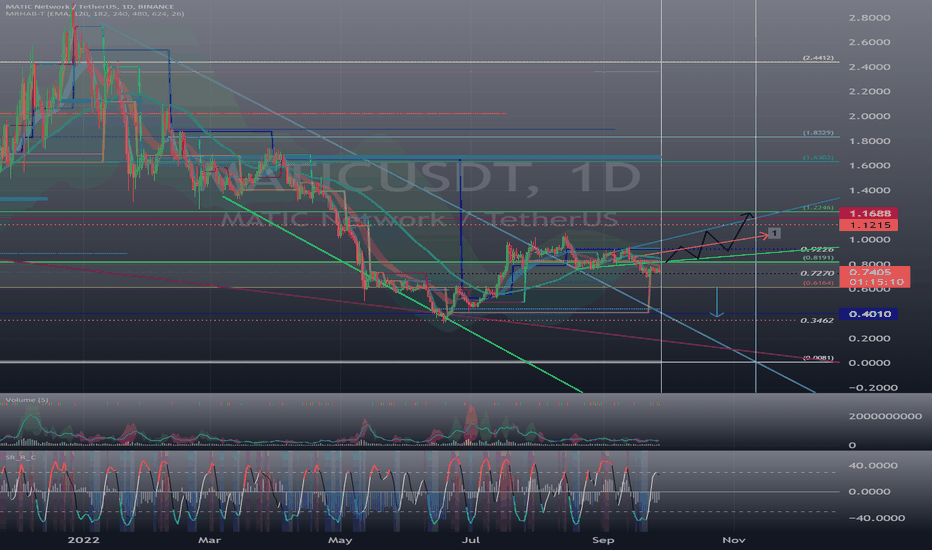Click 1.6000 on the price axis
932x550 pixels.
click(x=870, y=166)
